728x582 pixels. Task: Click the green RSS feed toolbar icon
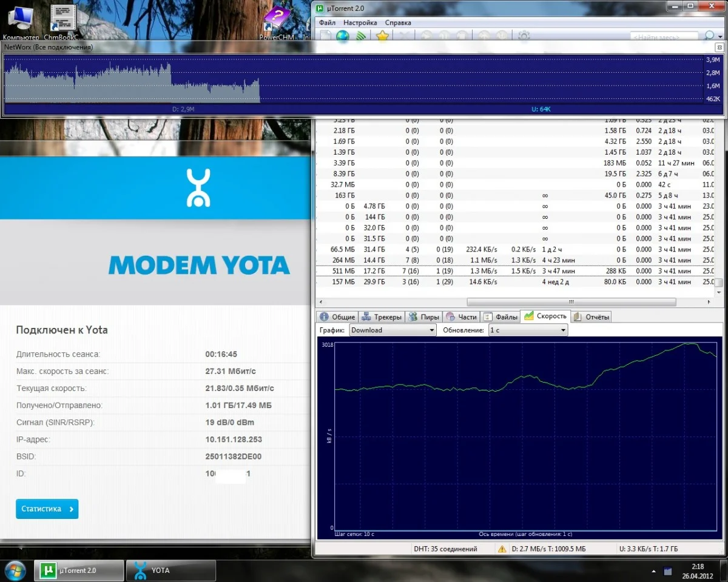point(360,36)
